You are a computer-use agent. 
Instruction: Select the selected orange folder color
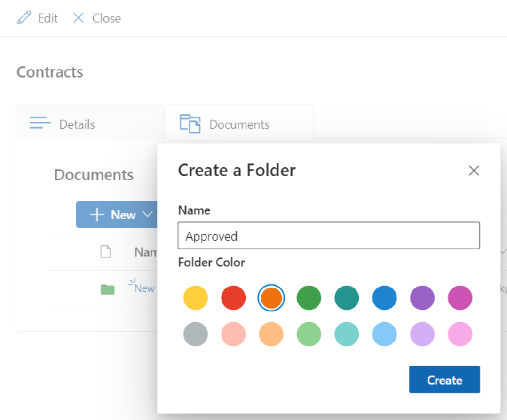tap(271, 298)
